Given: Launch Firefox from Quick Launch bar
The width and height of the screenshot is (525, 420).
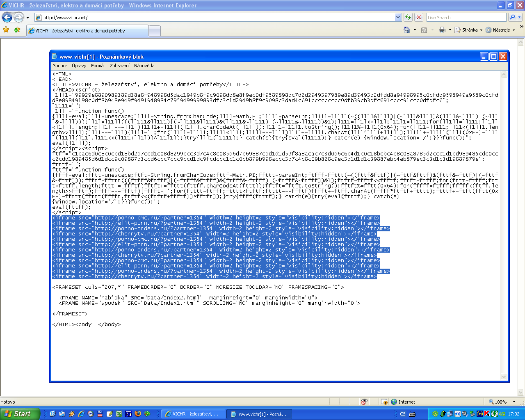Looking at the screenshot, I should point(137,414).
